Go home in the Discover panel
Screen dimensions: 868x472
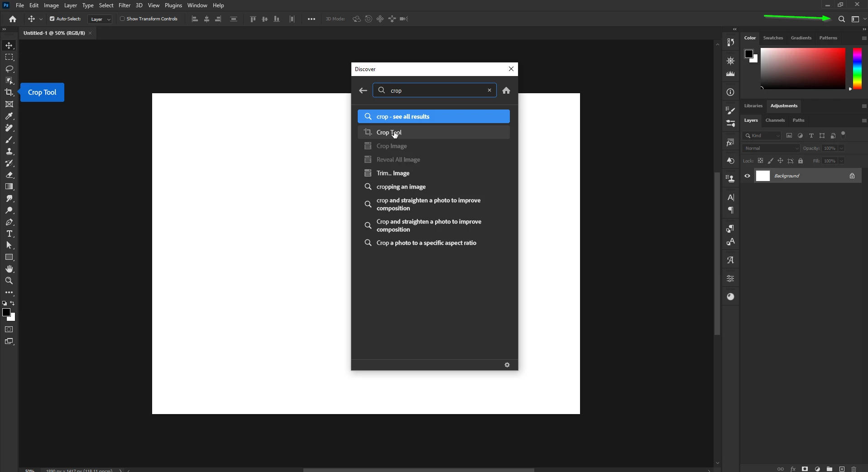coord(506,91)
